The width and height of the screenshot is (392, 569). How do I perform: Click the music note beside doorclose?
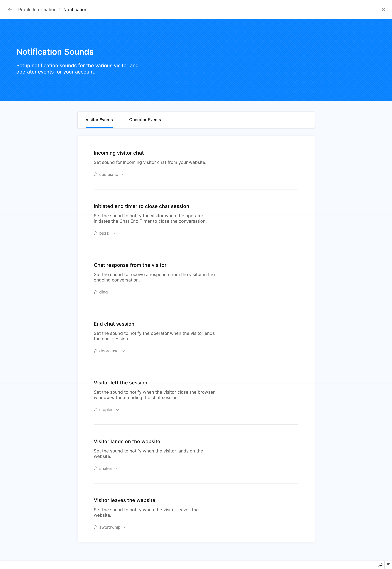(x=95, y=351)
